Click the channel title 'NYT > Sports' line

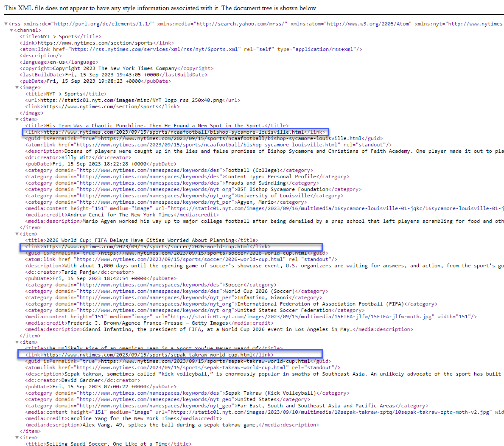click(x=60, y=36)
